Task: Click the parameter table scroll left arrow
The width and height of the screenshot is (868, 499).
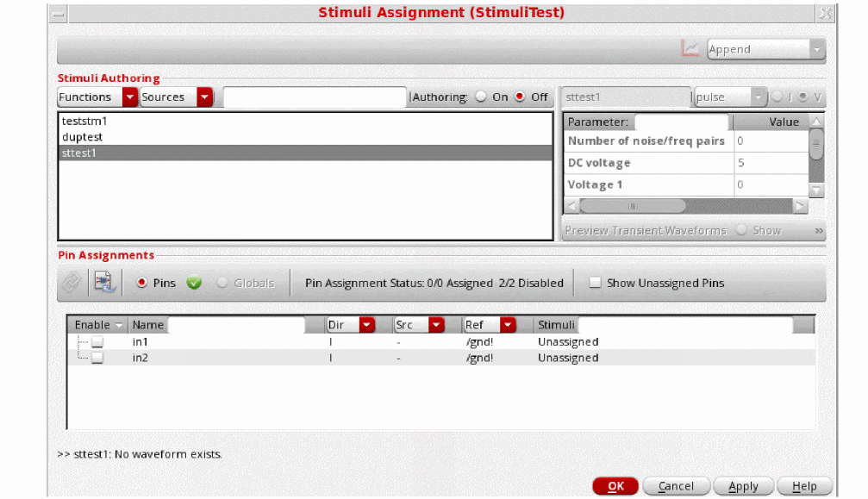Action: [571, 206]
